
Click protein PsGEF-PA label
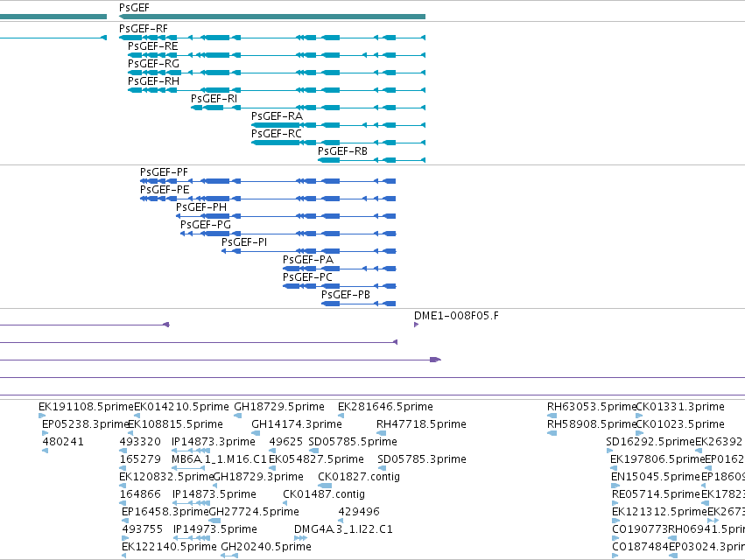click(x=308, y=260)
